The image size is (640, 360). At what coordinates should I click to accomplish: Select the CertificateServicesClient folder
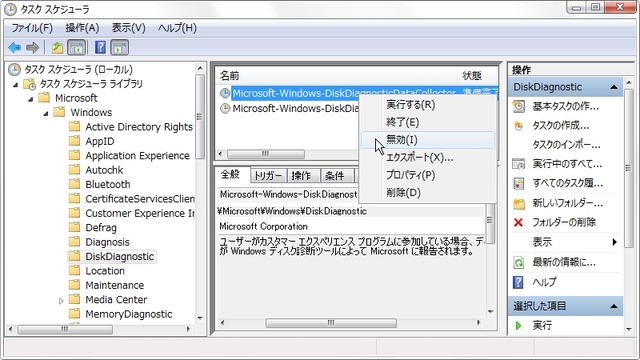(x=140, y=199)
